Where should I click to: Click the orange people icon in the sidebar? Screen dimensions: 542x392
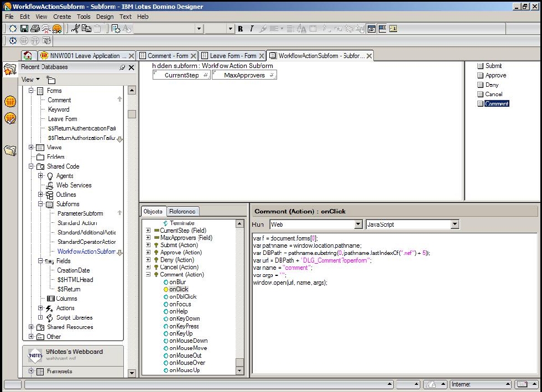[x=10, y=102]
